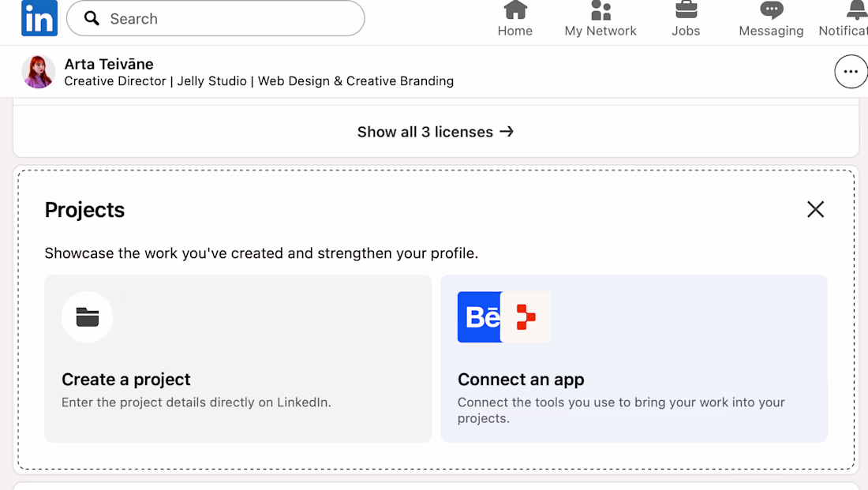This screenshot has width=868, height=490.
Task: Close the Projects prompt card
Action: pyautogui.click(x=815, y=209)
